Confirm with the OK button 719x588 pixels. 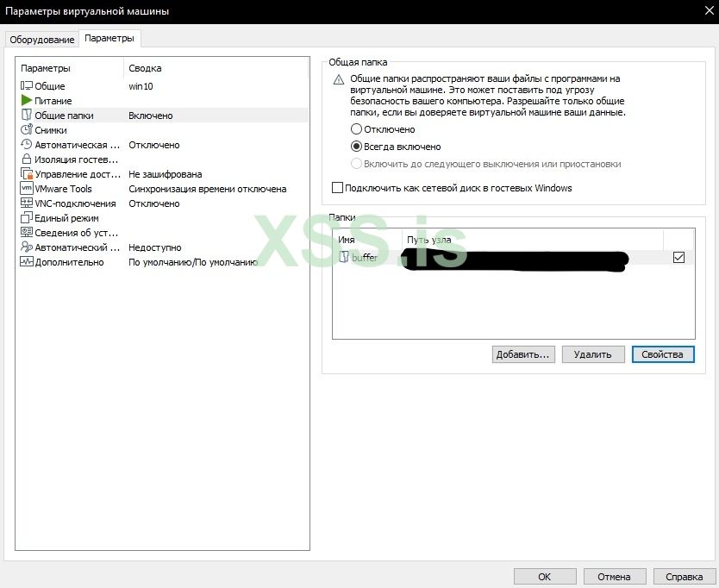pos(545,577)
